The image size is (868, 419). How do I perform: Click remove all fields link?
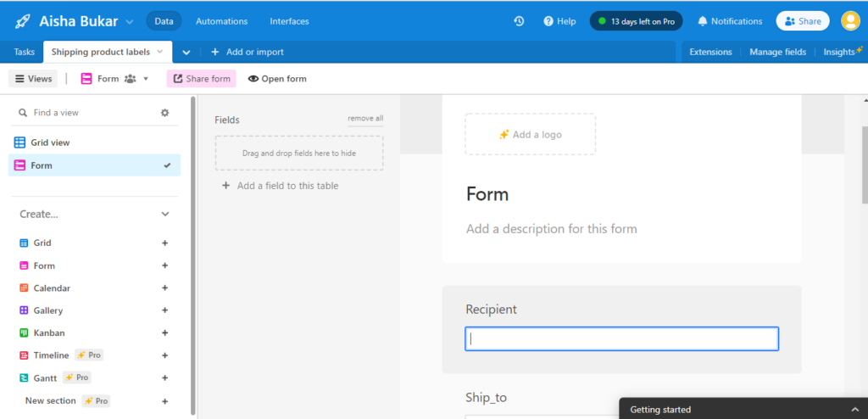pyautogui.click(x=365, y=118)
